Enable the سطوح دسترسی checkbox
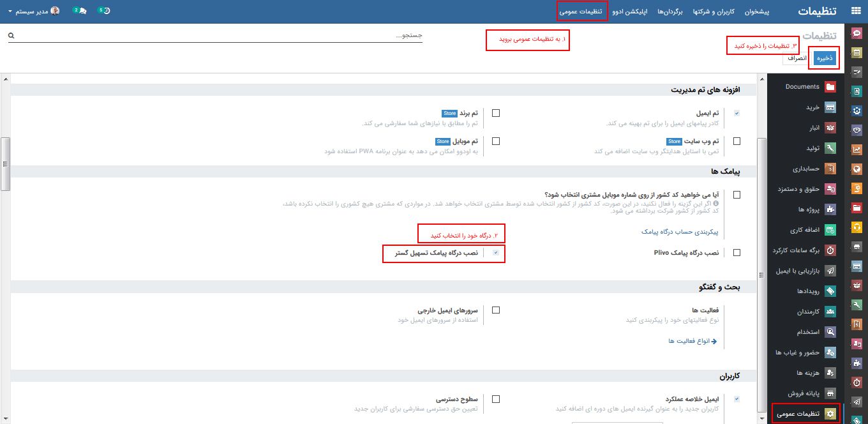The image size is (868, 424). pyautogui.click(x=496, y=399)
